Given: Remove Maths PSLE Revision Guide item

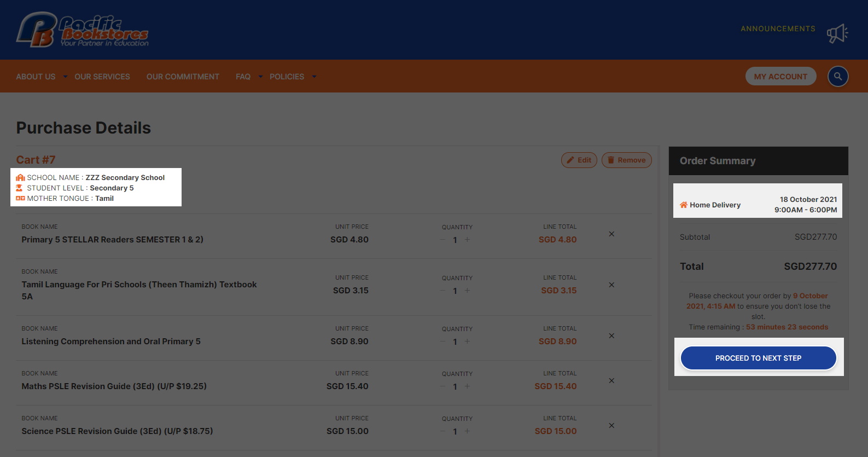Looking at the screenshot, I should [x=611, y=380].
